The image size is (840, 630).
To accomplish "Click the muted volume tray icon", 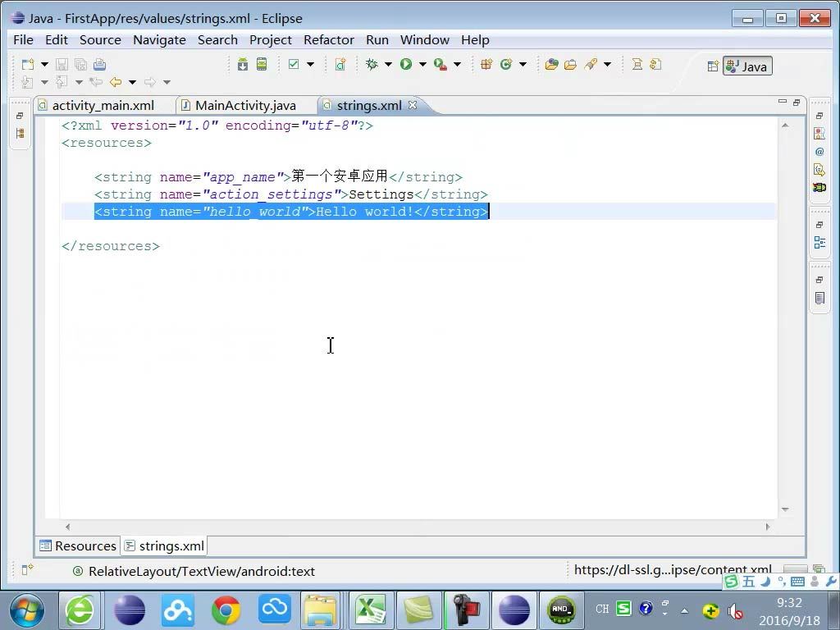I will (735, 610).
